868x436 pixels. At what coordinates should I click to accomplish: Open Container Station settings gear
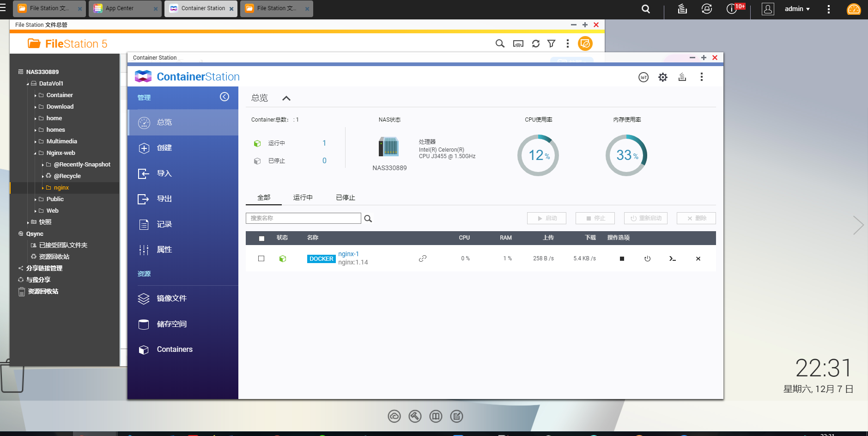(x=663, y=77)
